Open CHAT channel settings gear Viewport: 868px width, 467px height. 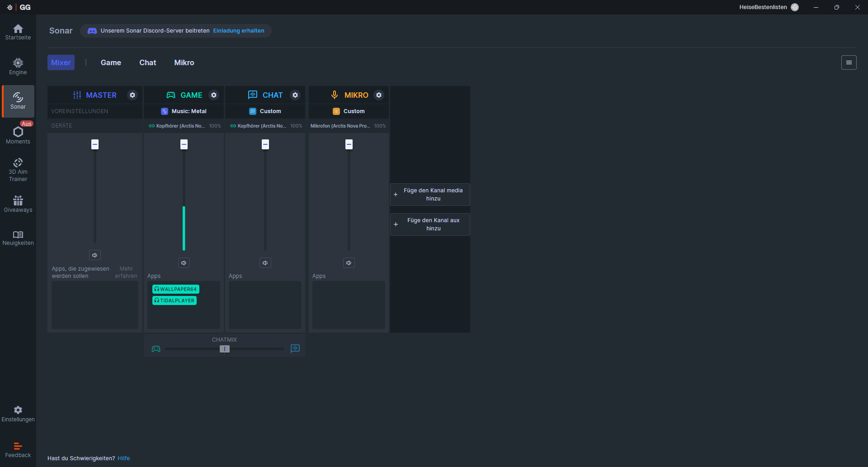tap(295, 95)
